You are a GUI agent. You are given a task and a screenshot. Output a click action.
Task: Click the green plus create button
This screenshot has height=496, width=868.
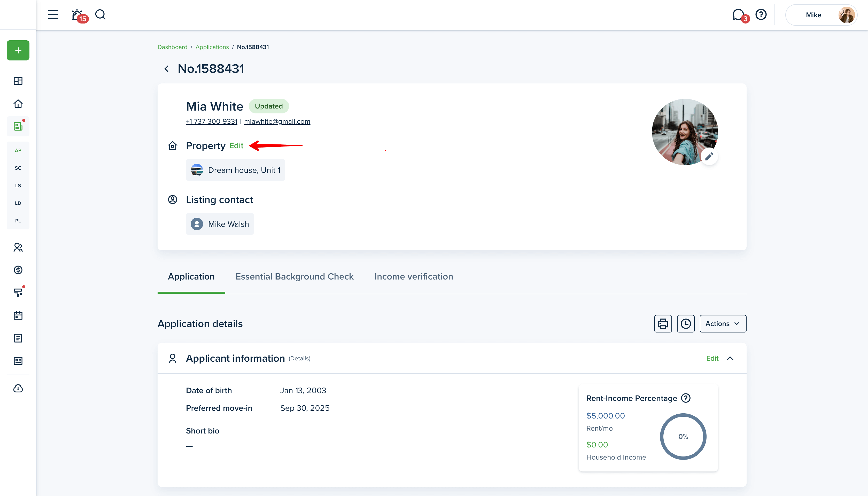click(x=18, y=50)
